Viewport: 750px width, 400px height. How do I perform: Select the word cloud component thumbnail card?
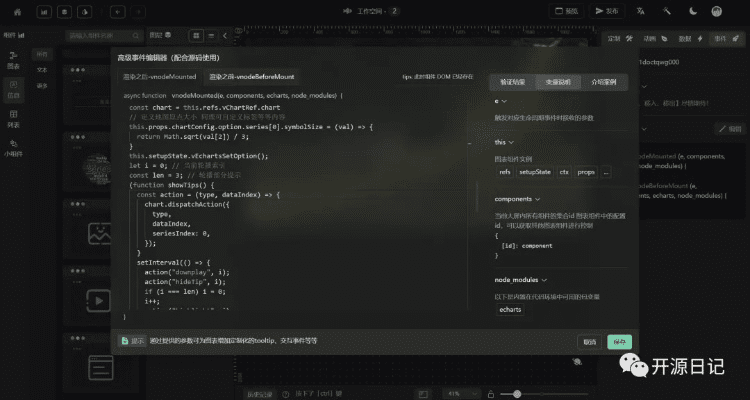point(87,163)
